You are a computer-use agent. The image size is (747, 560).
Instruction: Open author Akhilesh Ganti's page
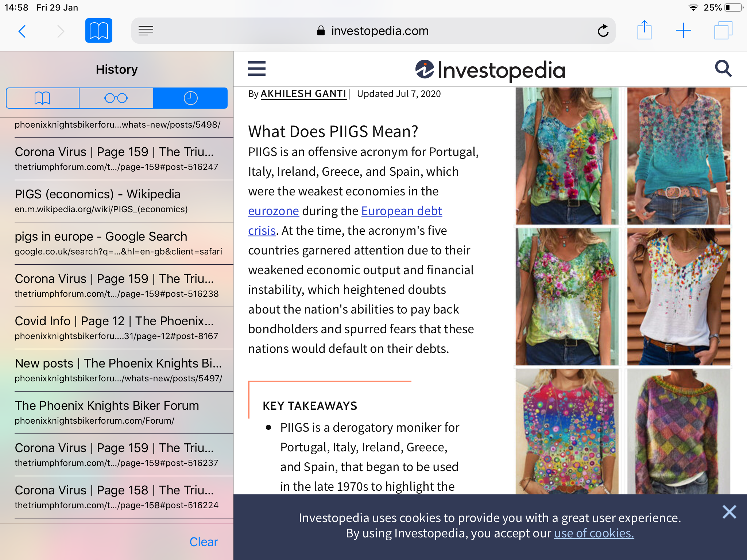303,94
